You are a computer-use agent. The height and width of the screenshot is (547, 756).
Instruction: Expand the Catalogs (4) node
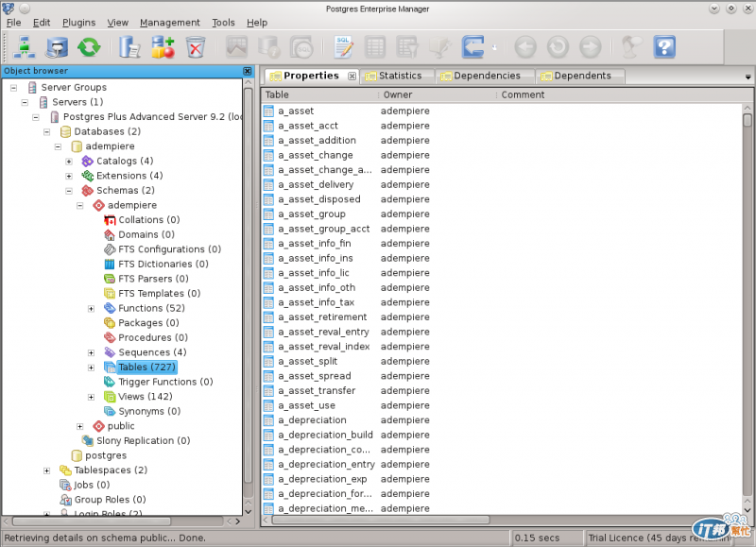click(x=69, y=161)
